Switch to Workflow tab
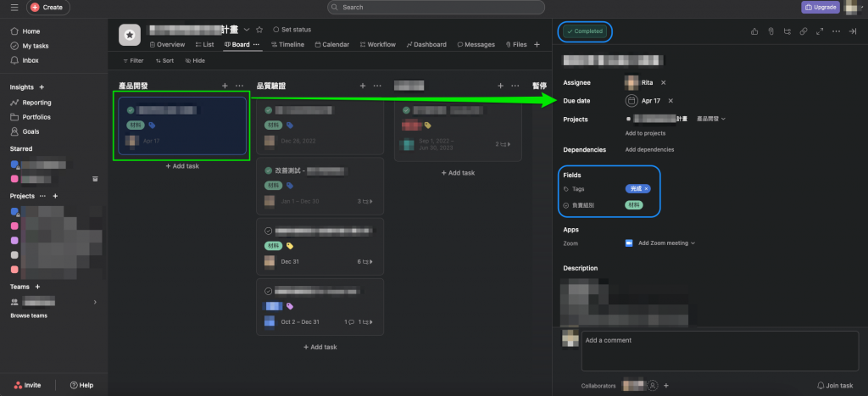 tap(377, 44)
